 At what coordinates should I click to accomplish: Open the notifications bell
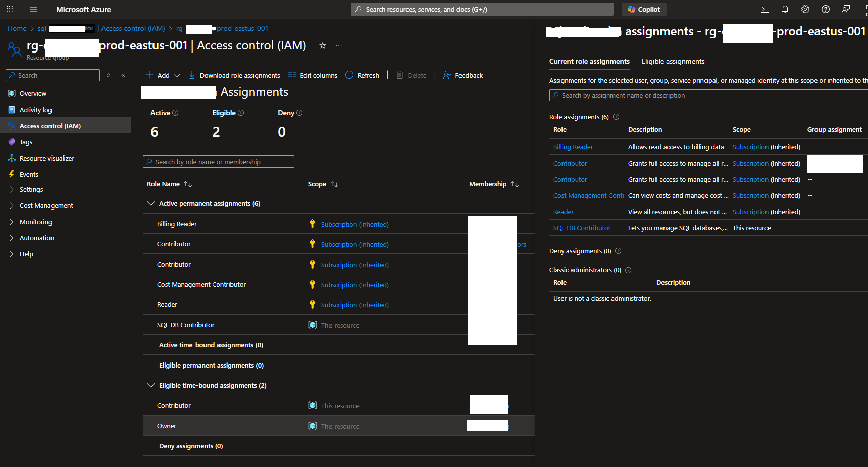point(785,9)
